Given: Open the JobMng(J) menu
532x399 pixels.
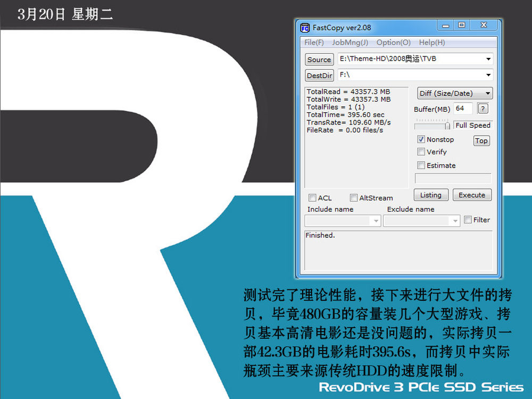Looking at the screenshot, I should pyautogui.click(x=350, y=43).
